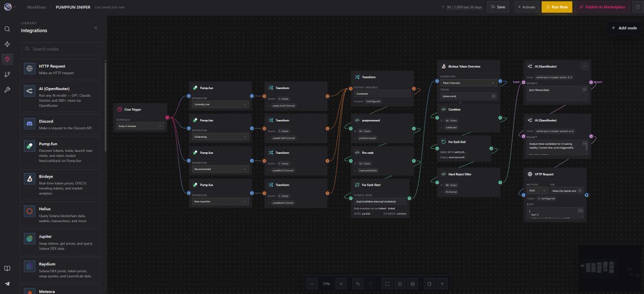Click Combined output variable field
The image size is (644, 294).
click(382, 93)
